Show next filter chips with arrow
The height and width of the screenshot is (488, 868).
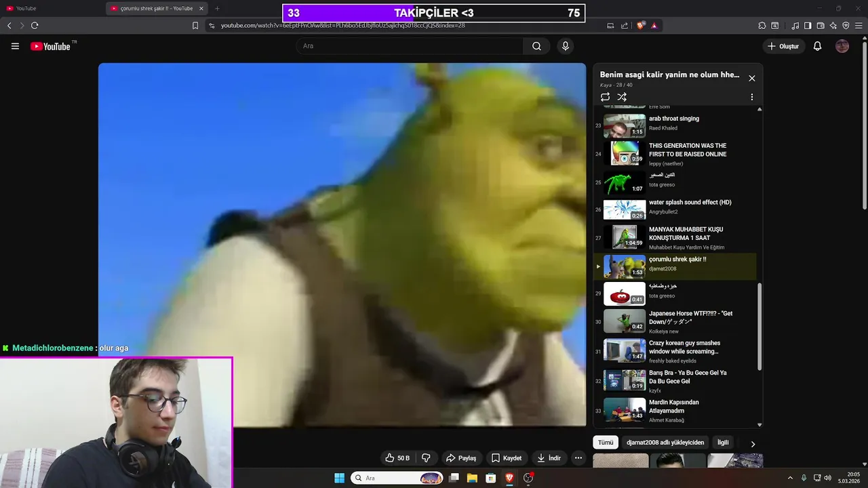(752, 444)
